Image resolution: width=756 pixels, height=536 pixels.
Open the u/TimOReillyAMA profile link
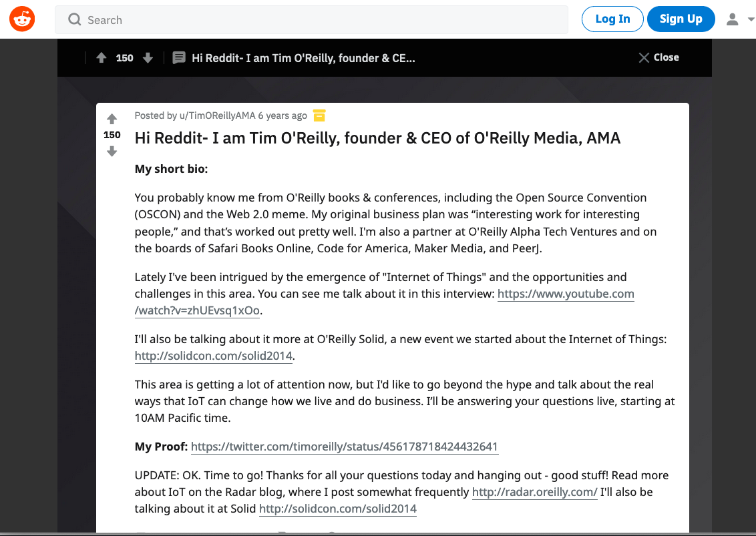[217, 115]
